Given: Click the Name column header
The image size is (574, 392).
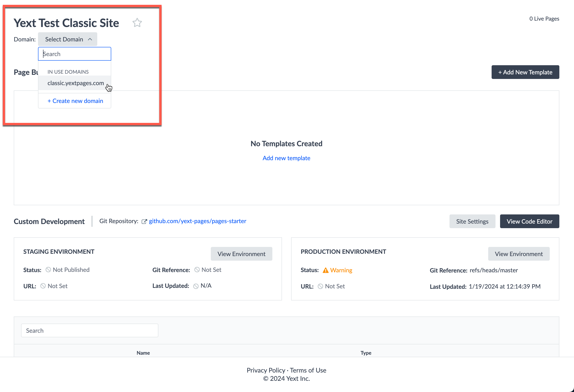Looking at the screenshot, I should 143,353.
